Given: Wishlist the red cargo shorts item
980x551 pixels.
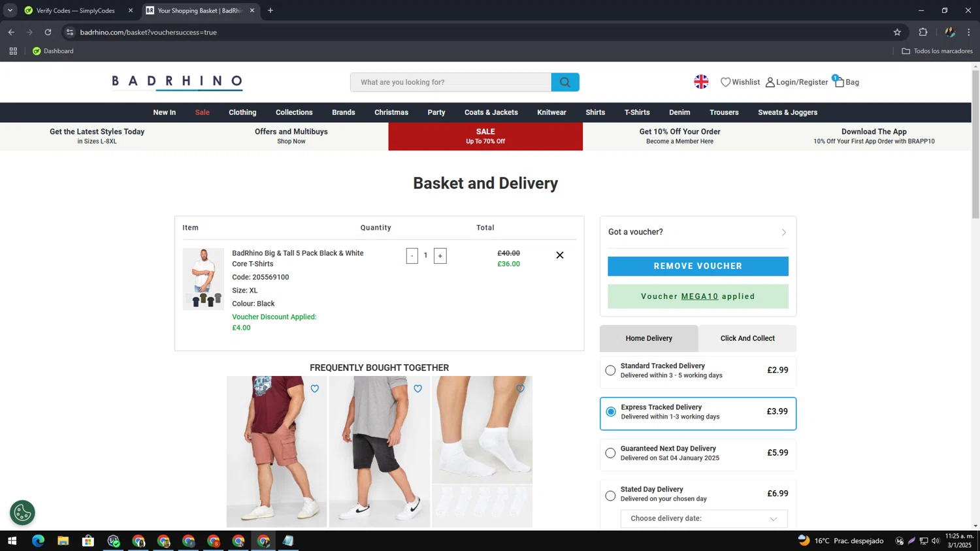Looking at the screenshot, I should [315, 388].
